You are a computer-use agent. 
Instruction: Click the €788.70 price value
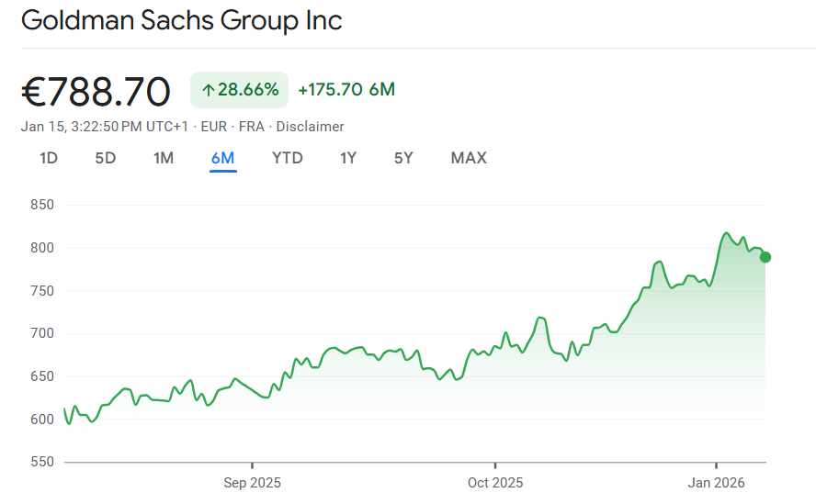[96, 92]
